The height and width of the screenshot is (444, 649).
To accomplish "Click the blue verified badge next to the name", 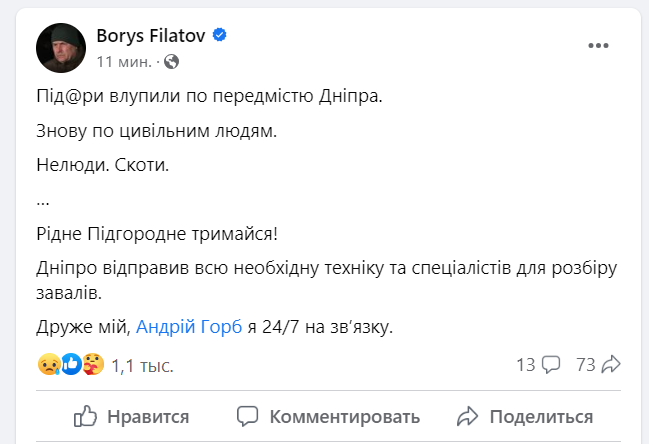I will 219,36.
